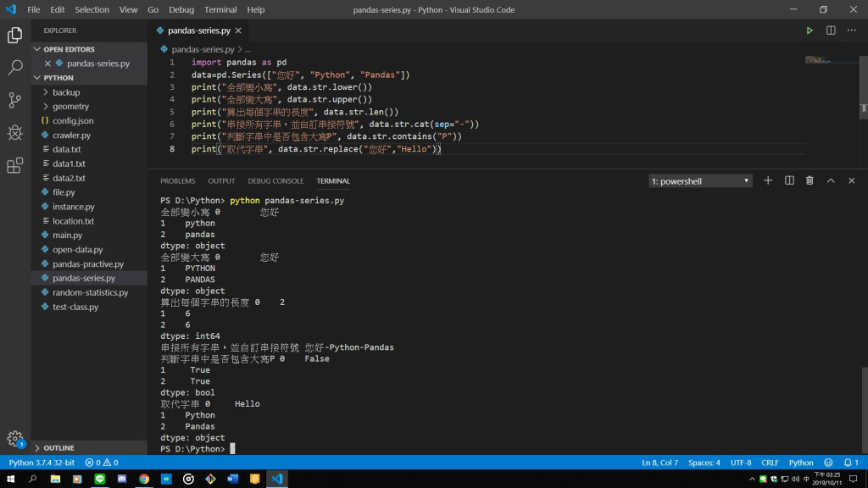This screenshot has width=868, height=488.
Task: Run Python file with the play button
Action: coord(810,30)
